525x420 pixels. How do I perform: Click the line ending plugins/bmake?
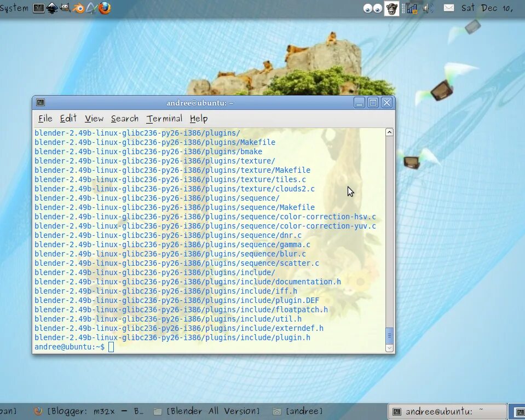point(148,152)
